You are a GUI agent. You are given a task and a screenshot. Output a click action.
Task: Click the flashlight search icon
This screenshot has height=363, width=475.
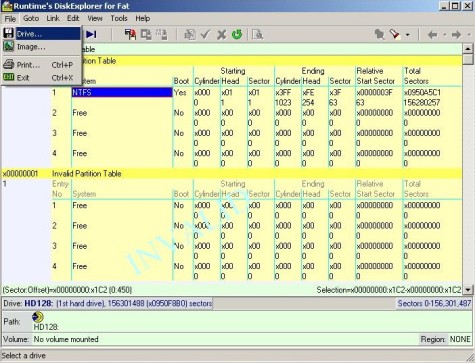(395, 34)
